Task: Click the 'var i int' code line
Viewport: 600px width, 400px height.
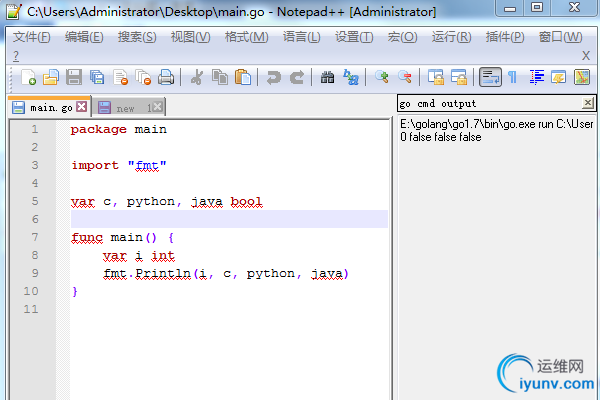Action: [x=139, y=255]
